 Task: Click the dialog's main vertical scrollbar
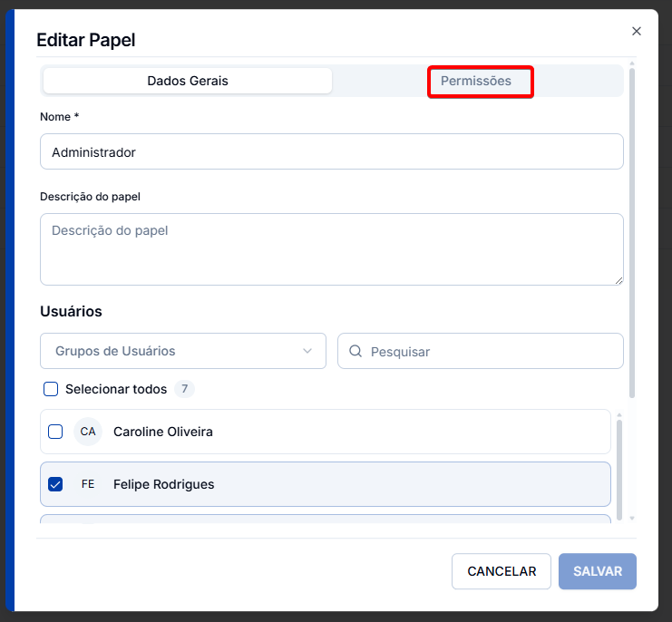click(632, 233)
